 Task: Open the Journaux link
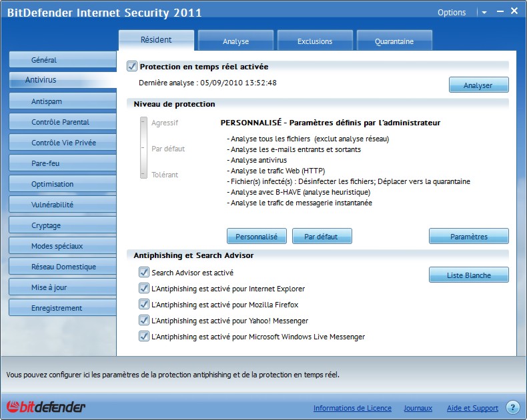click(x=418, y=408)
